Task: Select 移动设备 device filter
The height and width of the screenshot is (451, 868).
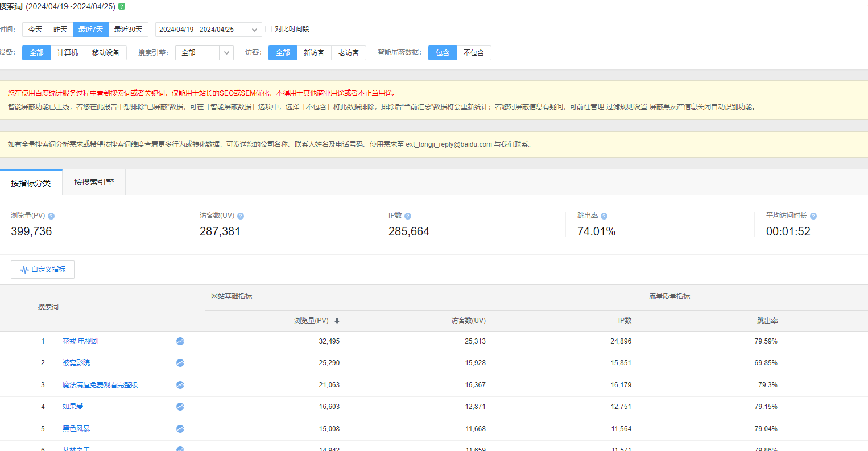Action: (106, 53)
